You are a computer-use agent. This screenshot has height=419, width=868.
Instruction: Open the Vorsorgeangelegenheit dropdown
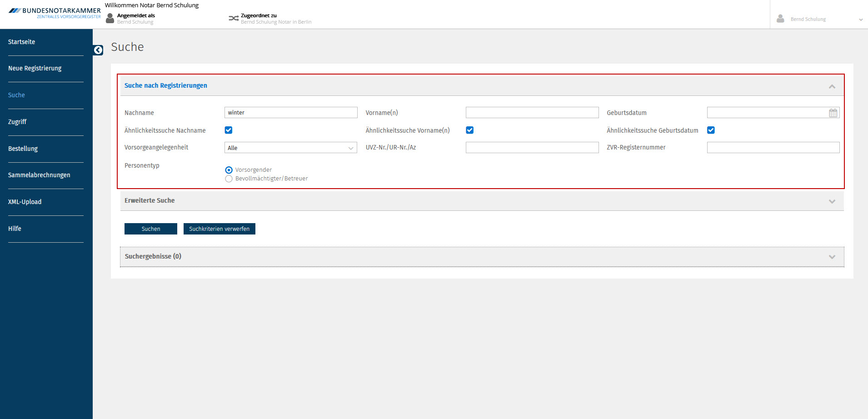click(291, 148)
